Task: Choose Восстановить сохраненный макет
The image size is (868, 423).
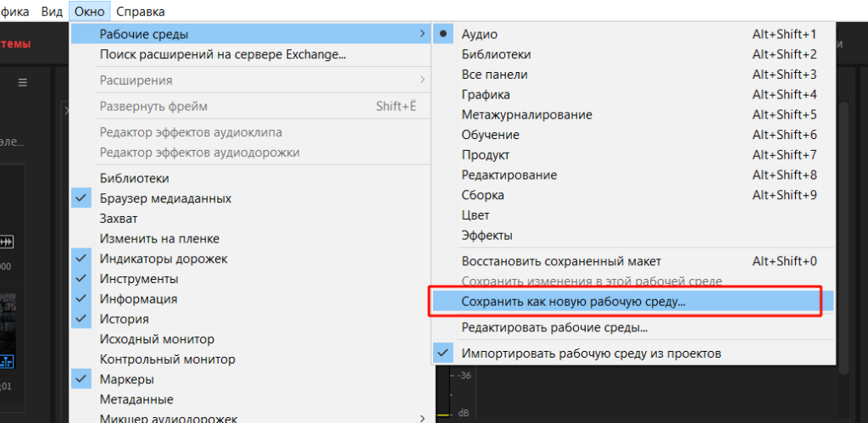Action: pos(560,261)
